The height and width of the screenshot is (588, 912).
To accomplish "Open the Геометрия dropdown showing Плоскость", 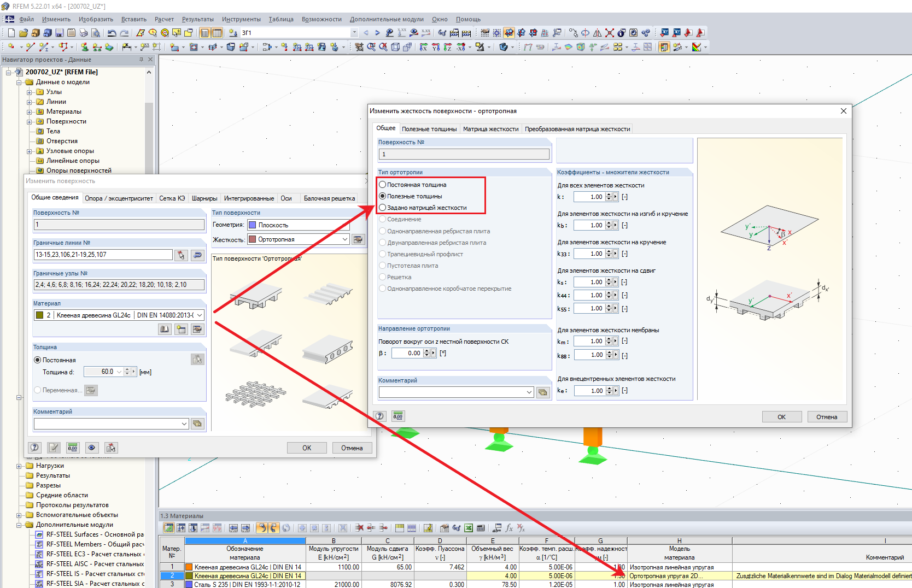I will (299, 225).
